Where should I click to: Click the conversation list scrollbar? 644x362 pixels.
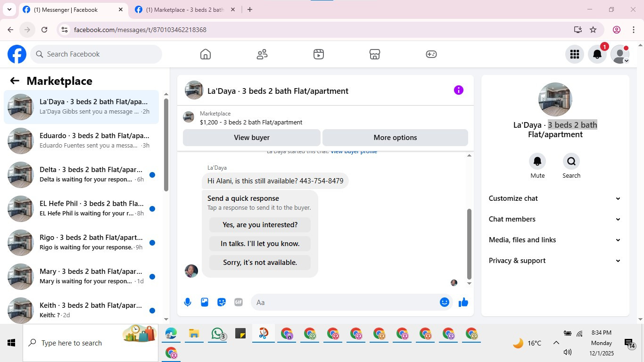(166, 145)
